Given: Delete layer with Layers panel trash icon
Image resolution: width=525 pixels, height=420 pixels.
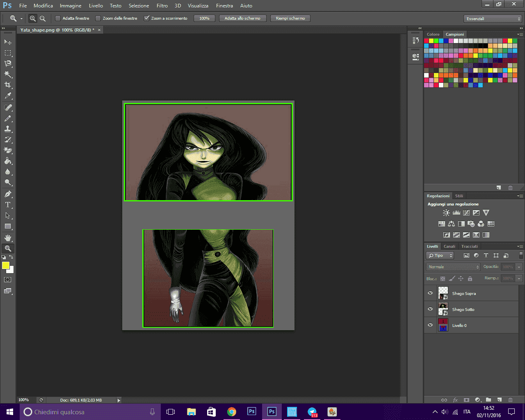Looking at the screenshot, I should pyautogui.click(x=511, y=400).
